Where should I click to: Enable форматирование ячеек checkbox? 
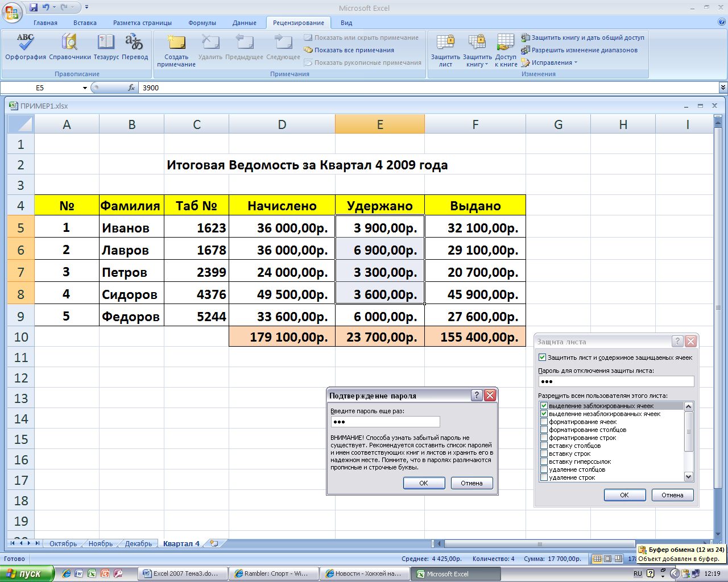pos(544,422)
